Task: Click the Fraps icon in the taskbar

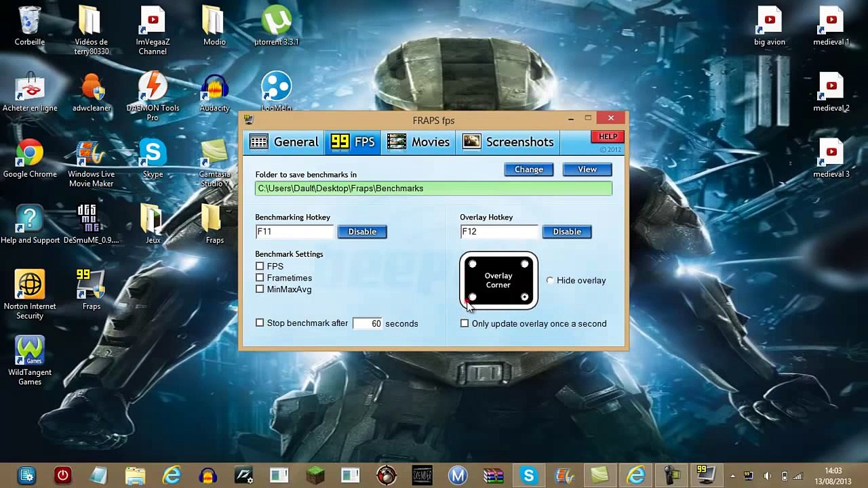Action: point(705,476)
